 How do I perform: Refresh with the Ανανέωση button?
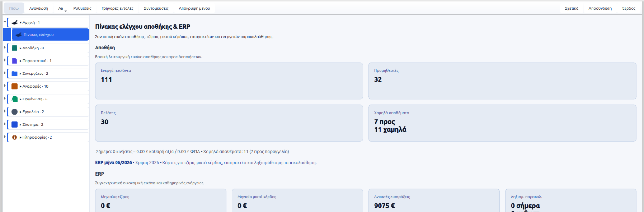[39, 8]
